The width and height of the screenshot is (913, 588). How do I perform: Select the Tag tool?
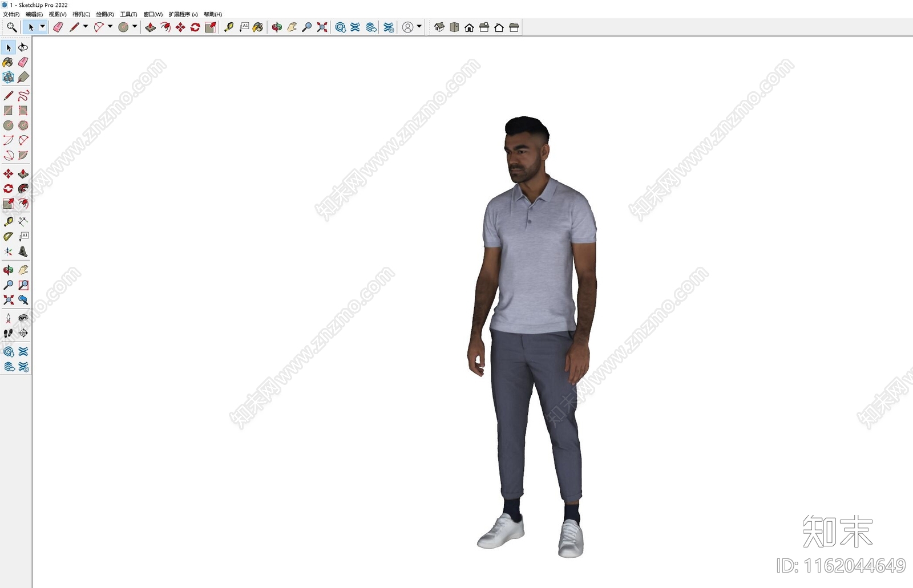23,77
